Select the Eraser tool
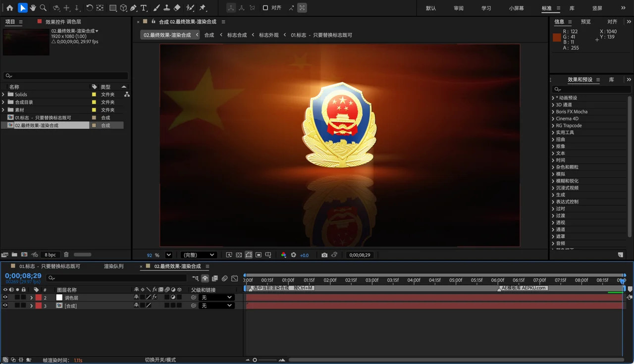Viewport: 634px width, 364px height. [177, 8]
